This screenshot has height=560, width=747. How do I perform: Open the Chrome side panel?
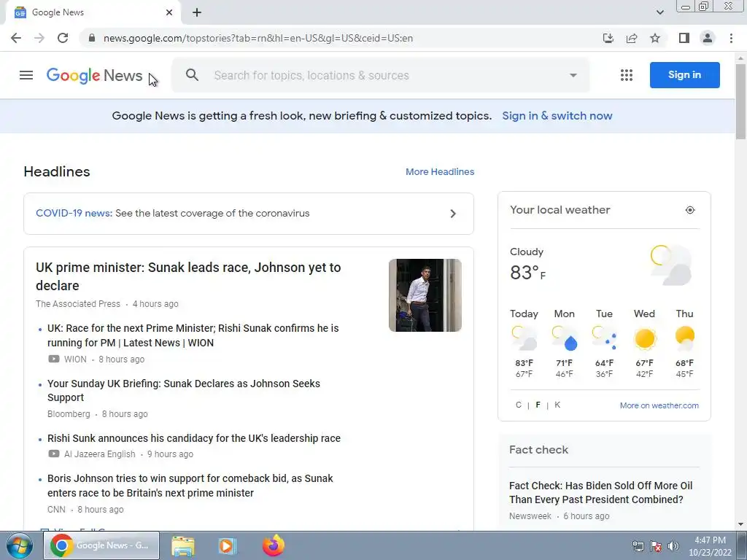[684, 38]
